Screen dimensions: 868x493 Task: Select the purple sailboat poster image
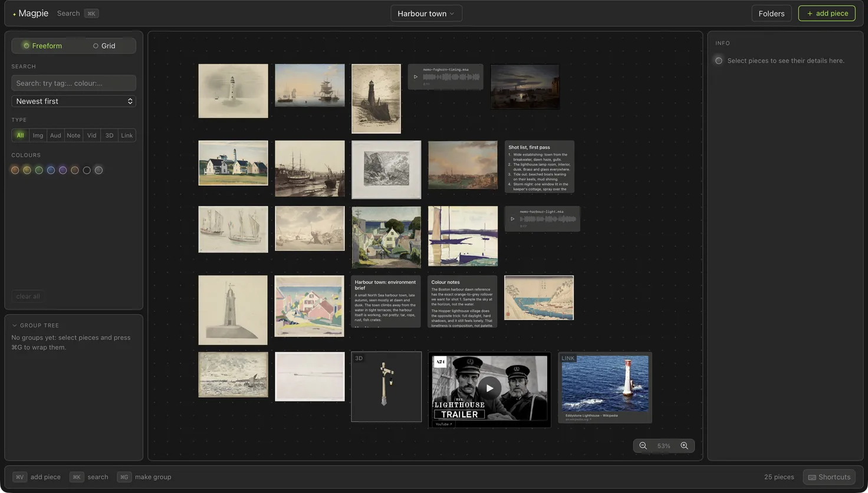point(463,236)
